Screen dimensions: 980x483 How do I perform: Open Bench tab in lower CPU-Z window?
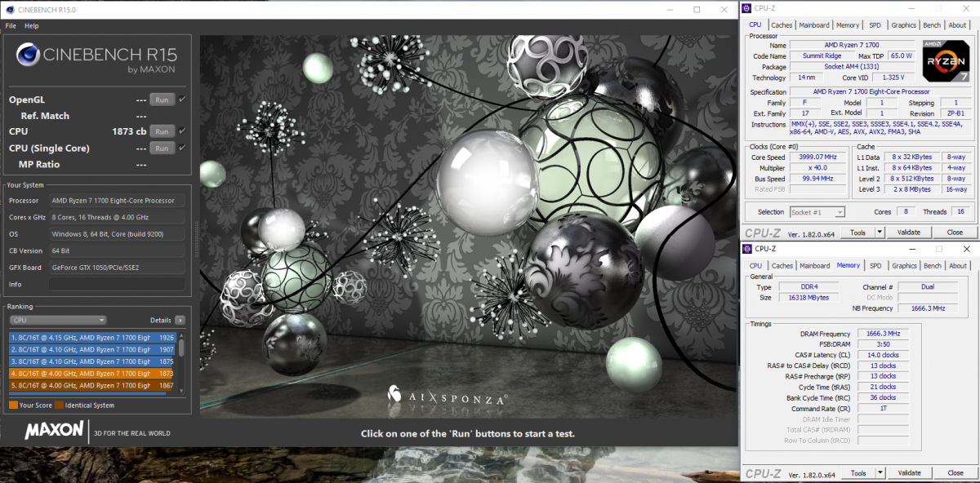[x=932, y=265]
